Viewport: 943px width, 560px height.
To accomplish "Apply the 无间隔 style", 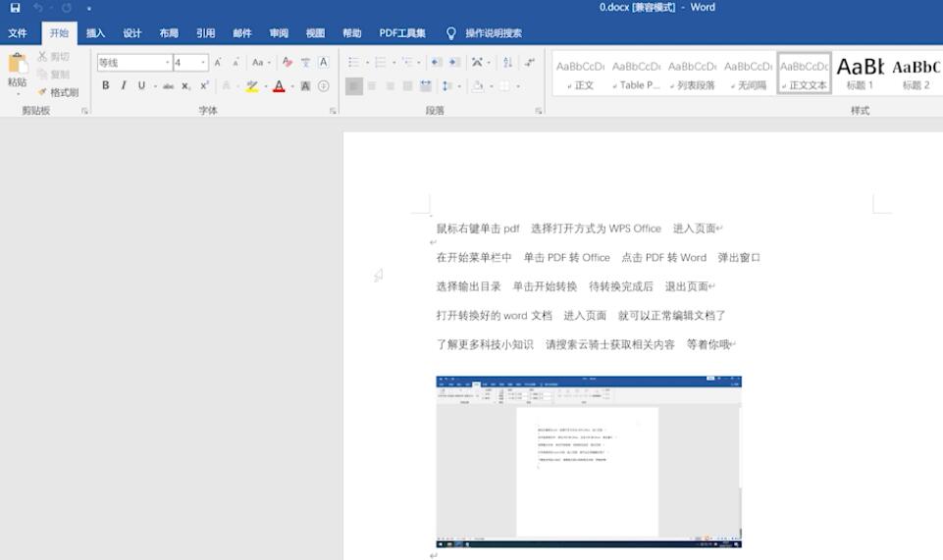I will coord(748,75).
